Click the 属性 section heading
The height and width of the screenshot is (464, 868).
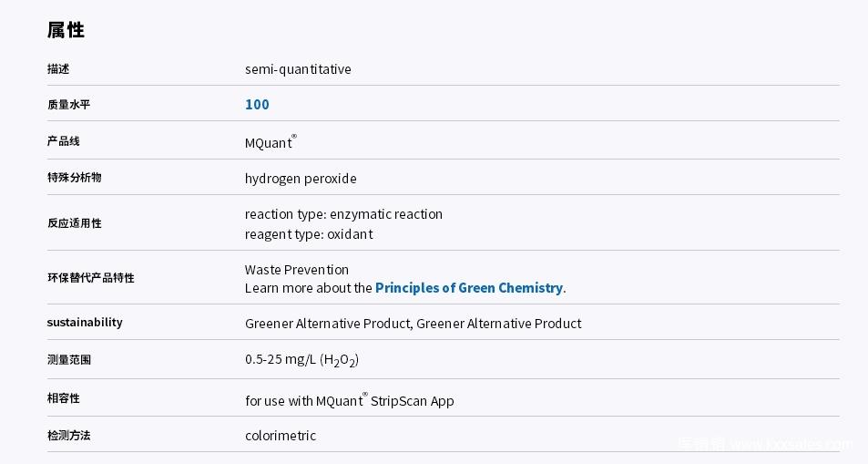click(66, 30)
